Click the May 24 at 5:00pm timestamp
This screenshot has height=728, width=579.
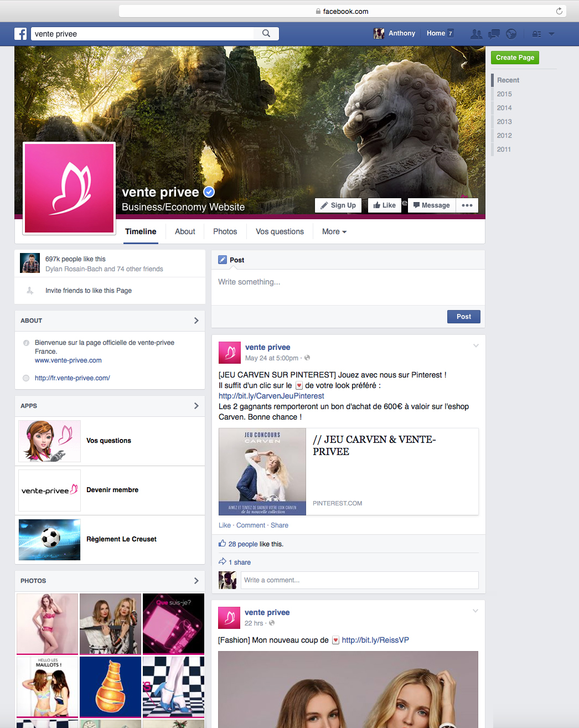[271, 358]
